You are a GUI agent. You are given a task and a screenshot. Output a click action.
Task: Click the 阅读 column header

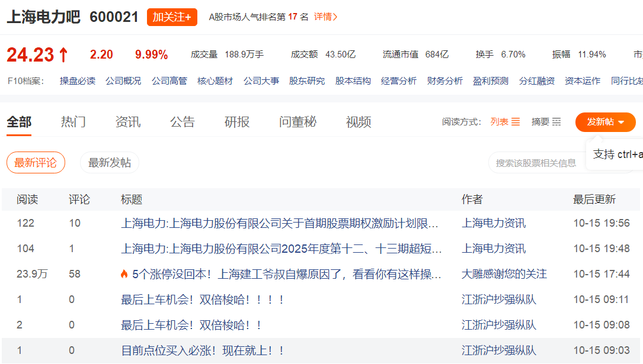[x=27, y=199]
